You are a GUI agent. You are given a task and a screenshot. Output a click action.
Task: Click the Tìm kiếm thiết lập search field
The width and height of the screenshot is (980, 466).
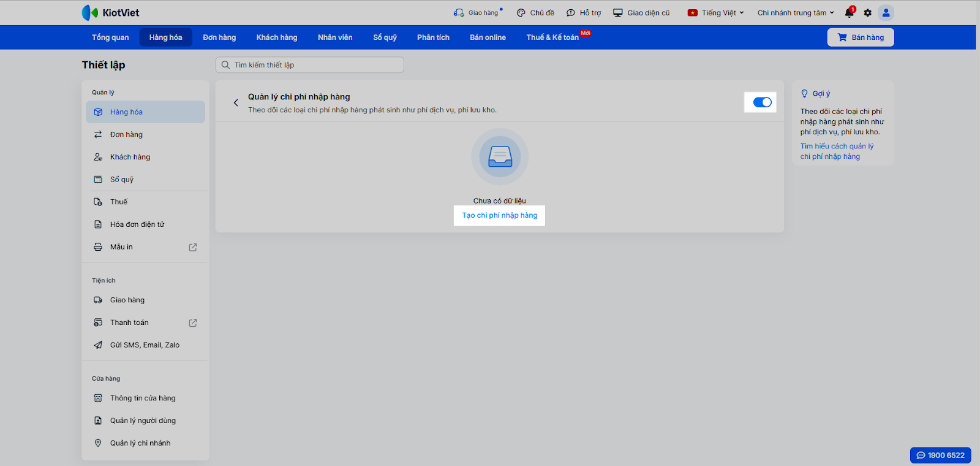tap(310, 65)
